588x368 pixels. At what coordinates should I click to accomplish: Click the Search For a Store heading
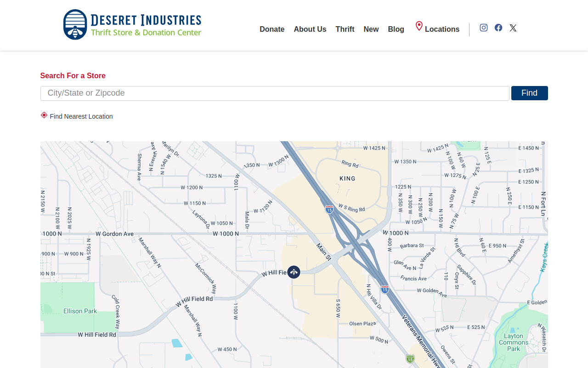(73, 76)
